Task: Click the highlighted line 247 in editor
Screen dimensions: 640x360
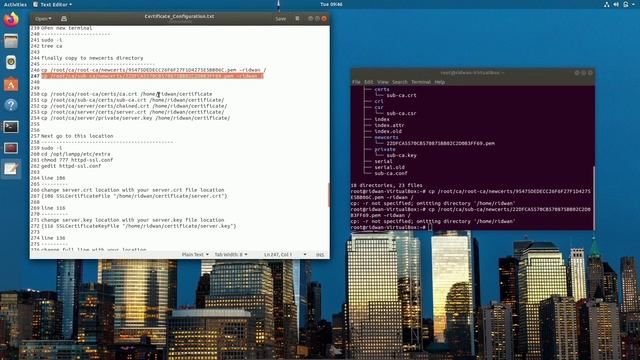Action: pos(152,76)
